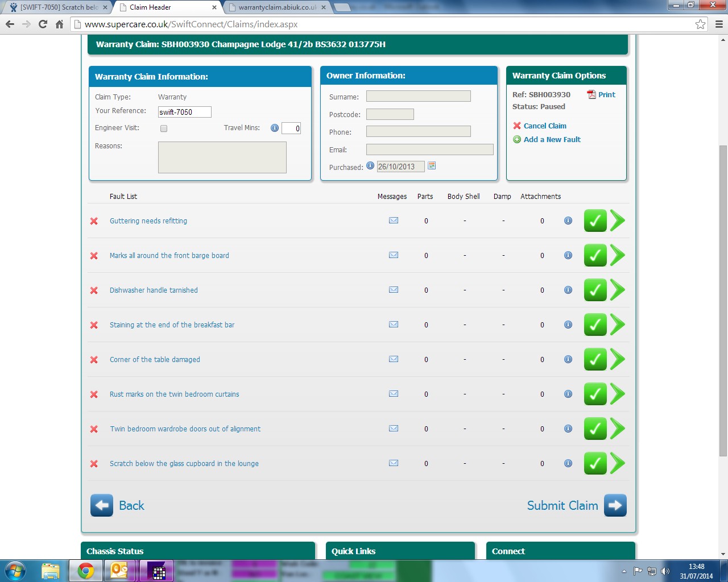The image size is (728, 582).
Task: Show info for Marks around front barge board
Action: coord(568,255)
